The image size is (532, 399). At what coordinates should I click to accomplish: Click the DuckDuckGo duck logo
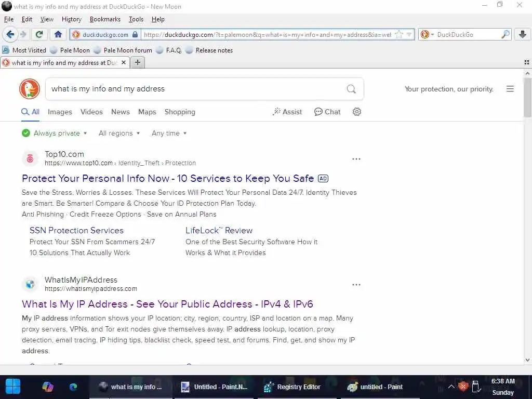[30, 89]
